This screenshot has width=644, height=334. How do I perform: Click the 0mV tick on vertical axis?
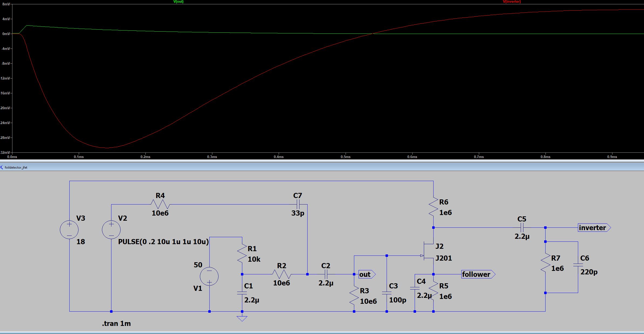click(x=6, y=34)
